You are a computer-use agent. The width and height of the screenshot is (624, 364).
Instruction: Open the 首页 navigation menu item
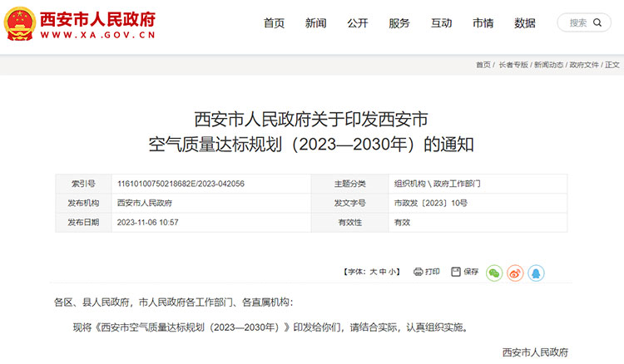274,23
